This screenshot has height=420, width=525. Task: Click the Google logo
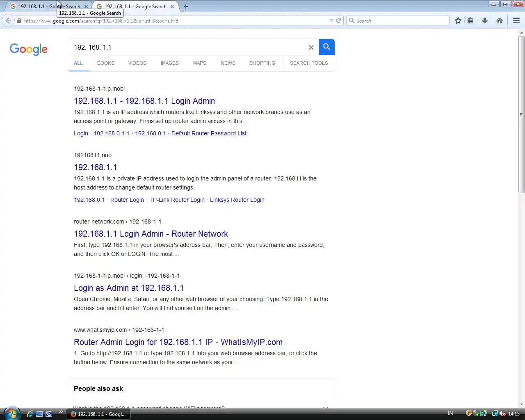coord(29,49)
